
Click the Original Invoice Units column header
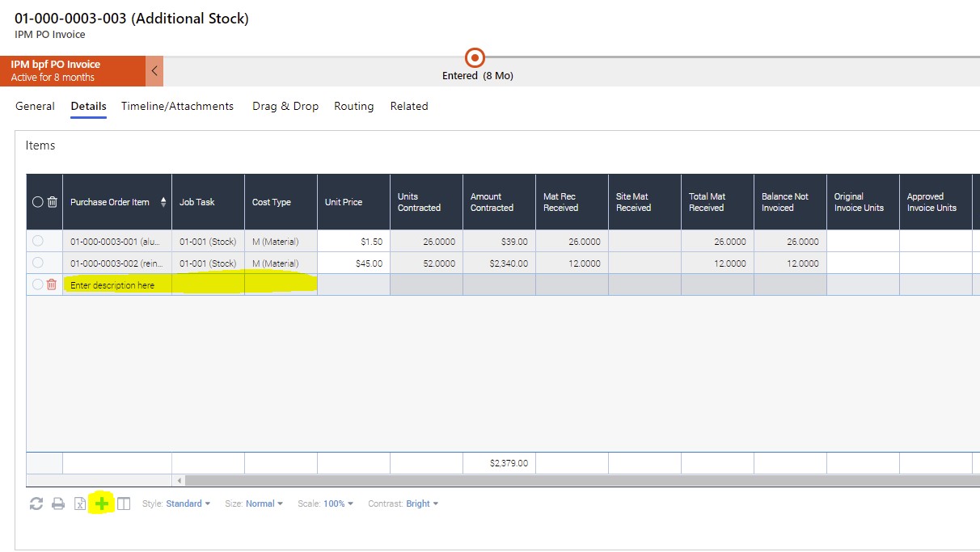[x=863, y=202]
